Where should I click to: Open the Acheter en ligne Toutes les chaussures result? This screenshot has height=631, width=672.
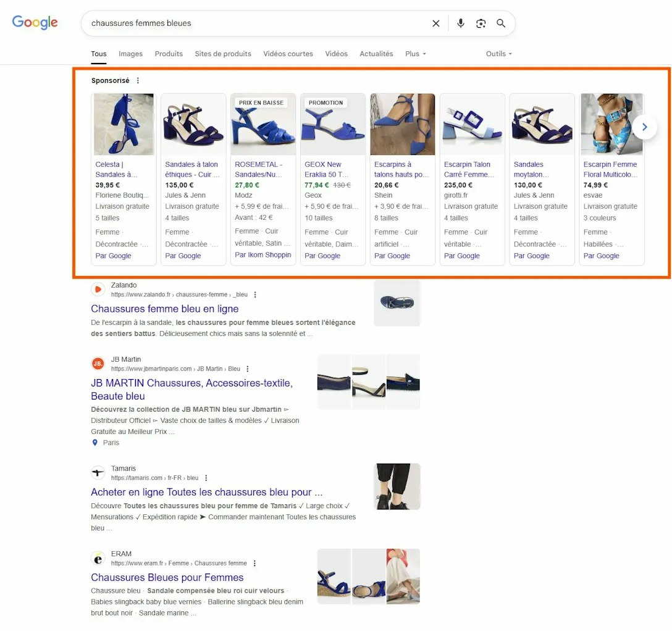point(206,492)
